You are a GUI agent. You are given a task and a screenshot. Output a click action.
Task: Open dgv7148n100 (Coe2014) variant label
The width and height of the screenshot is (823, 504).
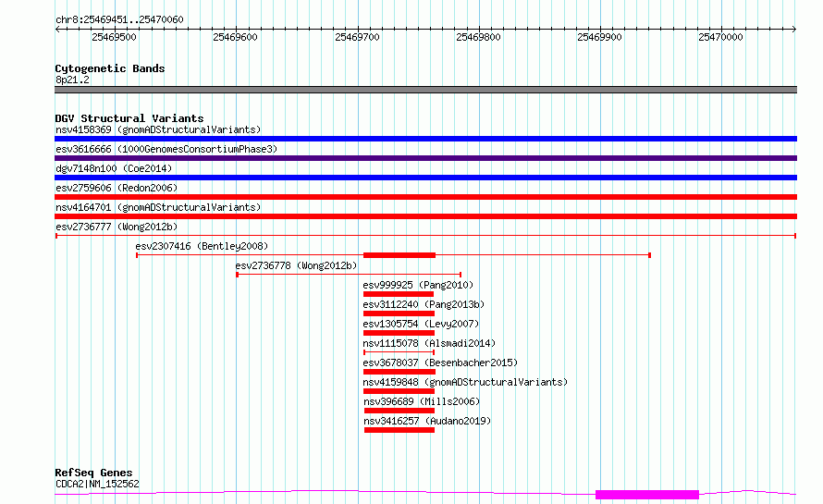pyautogui.click(x=114, y=168)
